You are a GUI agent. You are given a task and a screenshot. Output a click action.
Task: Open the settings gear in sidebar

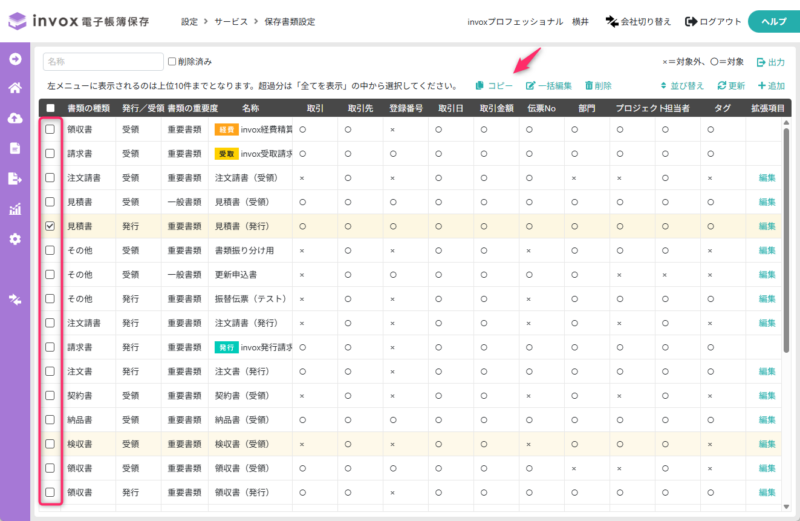[15, 239]
